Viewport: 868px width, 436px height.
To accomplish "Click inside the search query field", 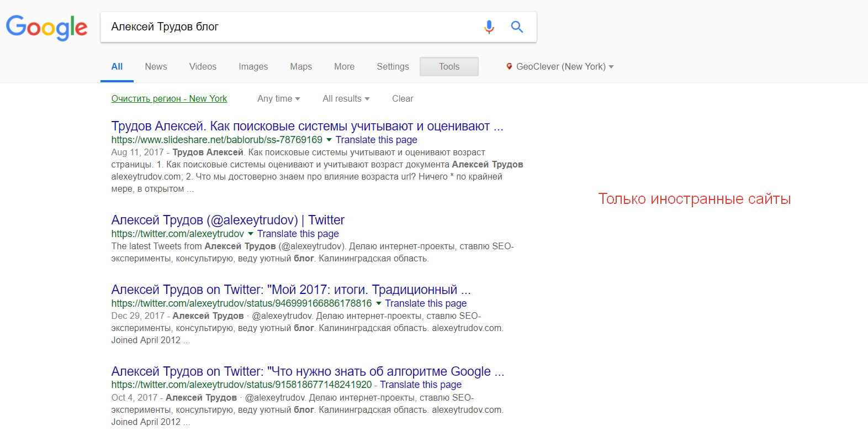I will [287, 27].
